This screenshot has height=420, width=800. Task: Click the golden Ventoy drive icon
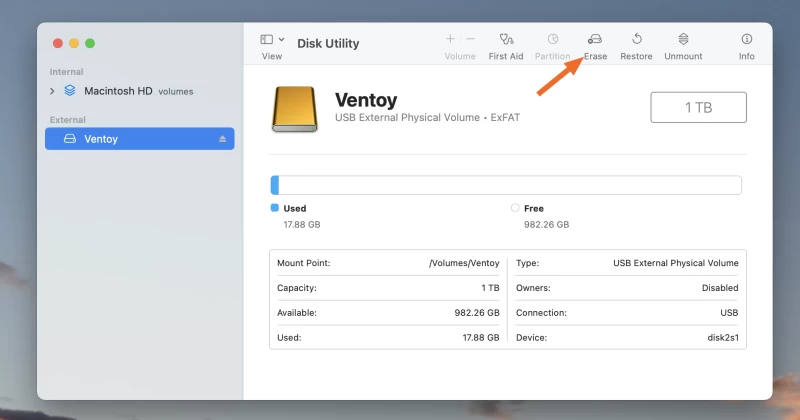[x=296, y=109]
